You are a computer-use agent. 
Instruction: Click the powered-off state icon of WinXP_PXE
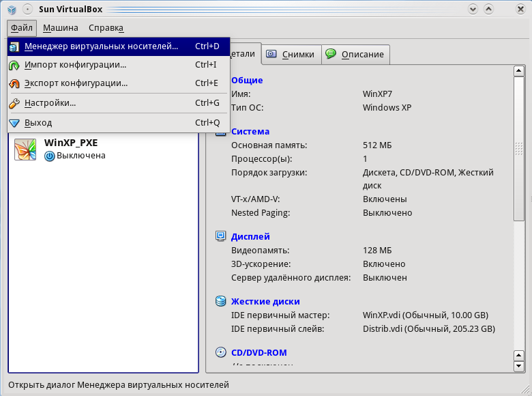click(50, 156)
